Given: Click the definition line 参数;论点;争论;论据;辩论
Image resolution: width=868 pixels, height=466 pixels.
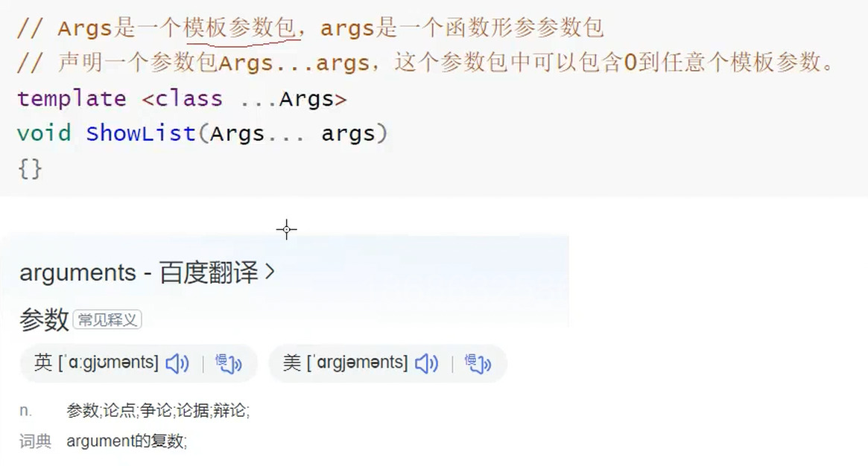Looking at the screenshot, I should point(158,410).
